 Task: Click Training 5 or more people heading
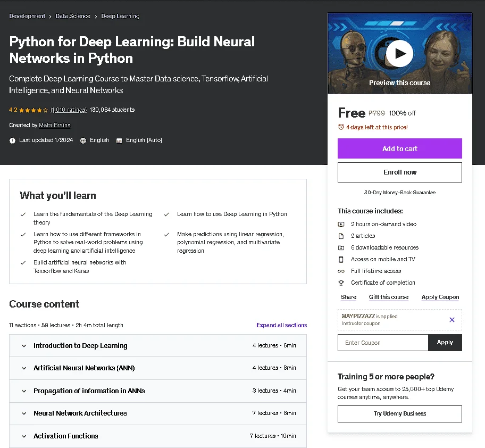pos(386,377)
